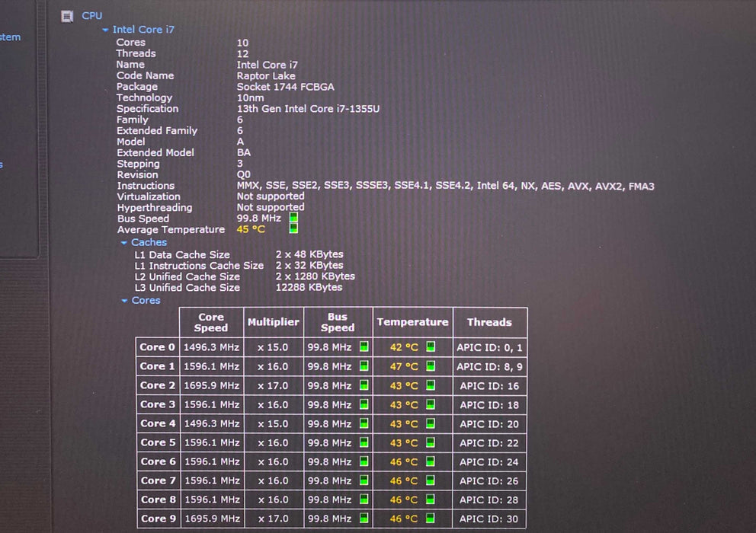The image size is (756, 533).
Task: Click the Virtualization Not supported value
Action: click(x=271, y=196)
